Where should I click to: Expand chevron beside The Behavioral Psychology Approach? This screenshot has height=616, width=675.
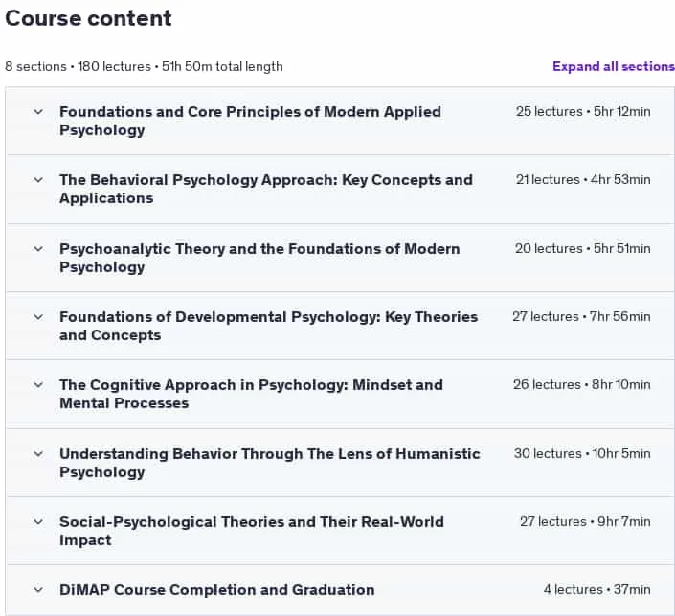click(38, 180)
